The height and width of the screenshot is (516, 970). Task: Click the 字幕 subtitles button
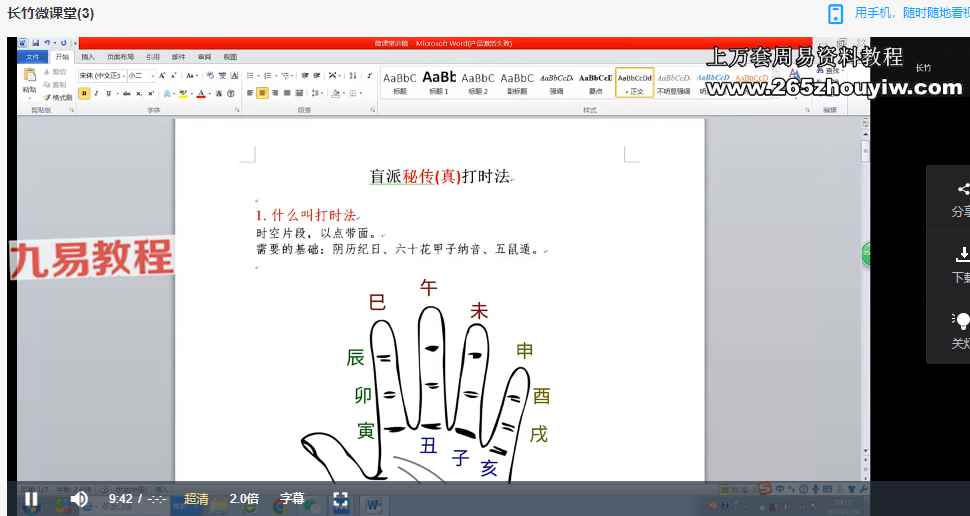tap(292, 499)
